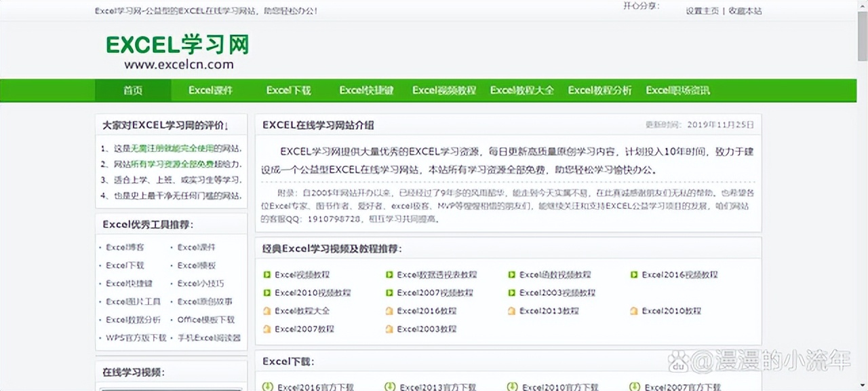Open Excel2013教程 link text
The image size is (868, 391).
(549, 311)
